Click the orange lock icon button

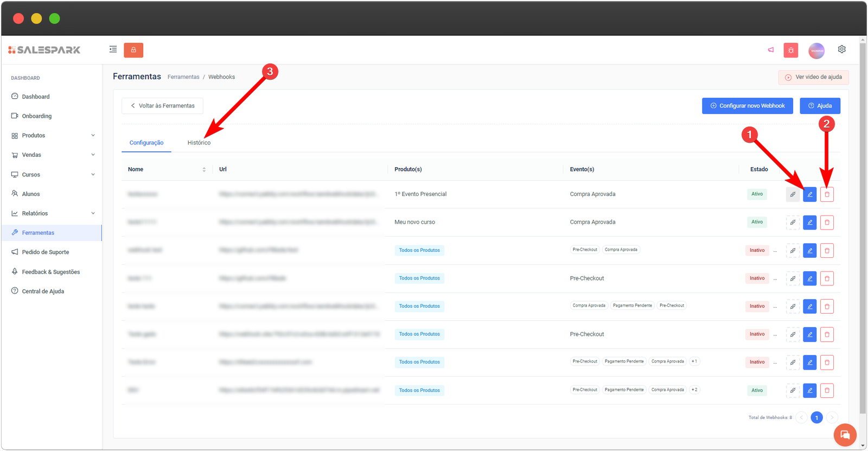[x=133, y=50]
